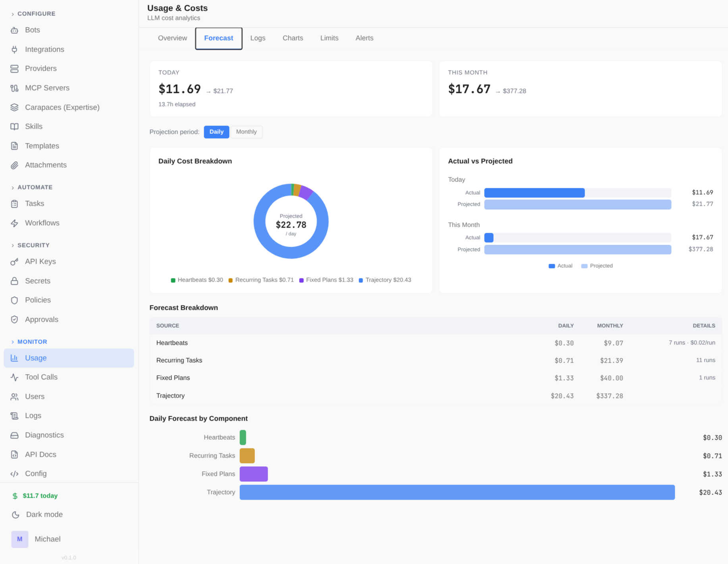
Task: Click the Michael profile avatar
Action: pos(19,539)
